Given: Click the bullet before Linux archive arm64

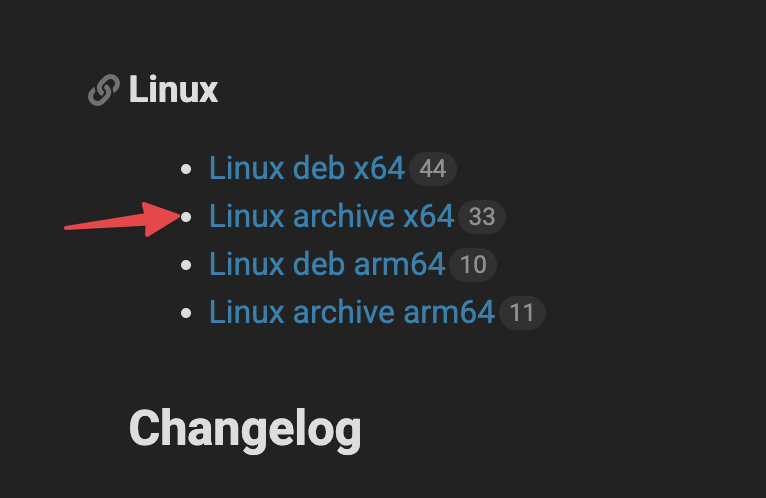Looking at the screenshot, I should (x=186, y=313).
